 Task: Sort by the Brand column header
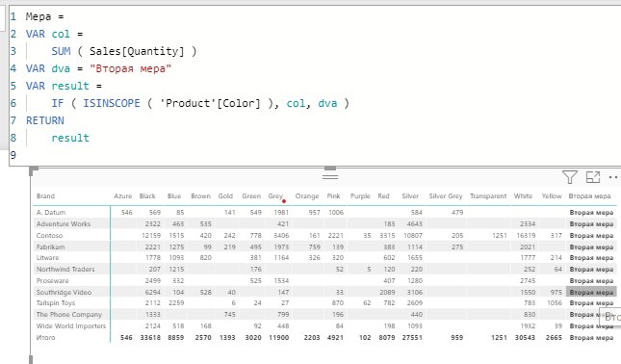coord(45,196)
